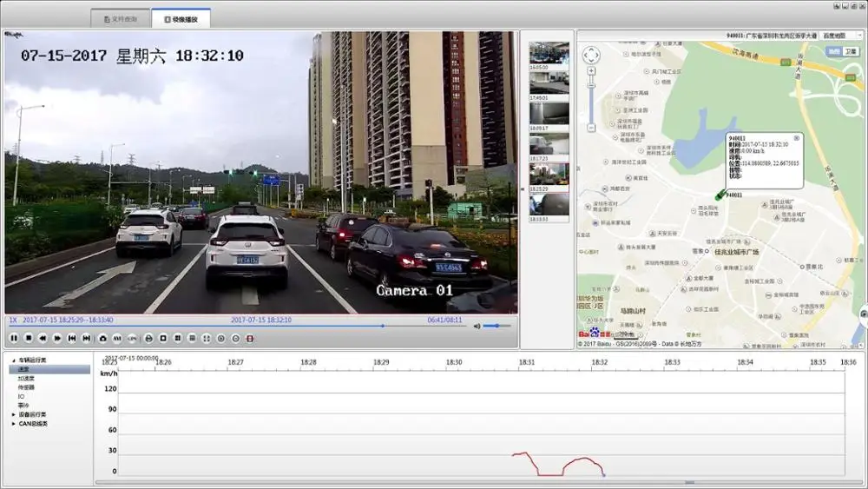Collapse the 车辆运行类 tree node
This screenshot has width=868, height=489.
[x=13, y=360]
